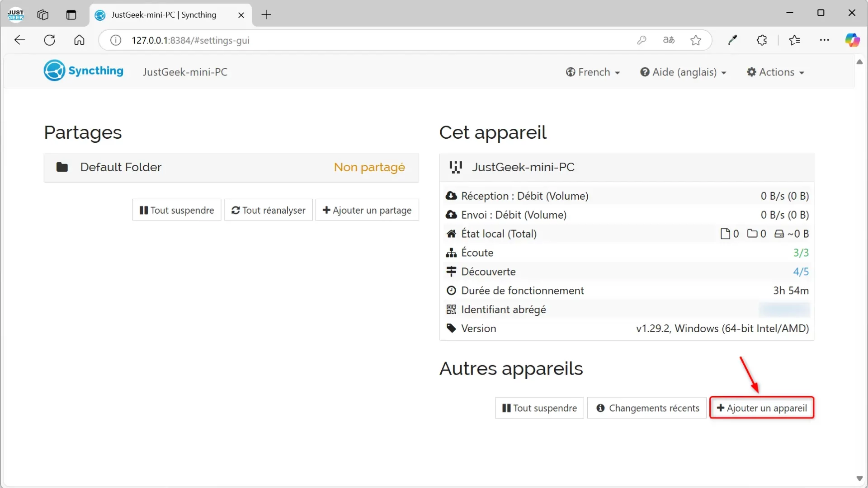Reload the page with the refresh icon

[x=50, y=40]
